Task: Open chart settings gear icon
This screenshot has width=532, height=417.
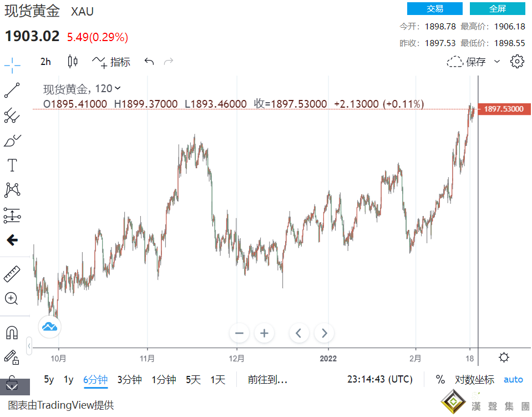Action: [517, 62]
